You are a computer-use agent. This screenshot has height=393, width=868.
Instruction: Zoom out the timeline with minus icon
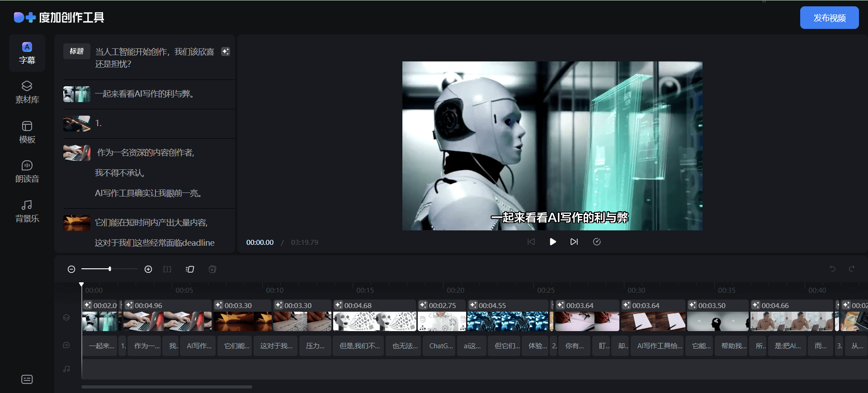point(71,269)
